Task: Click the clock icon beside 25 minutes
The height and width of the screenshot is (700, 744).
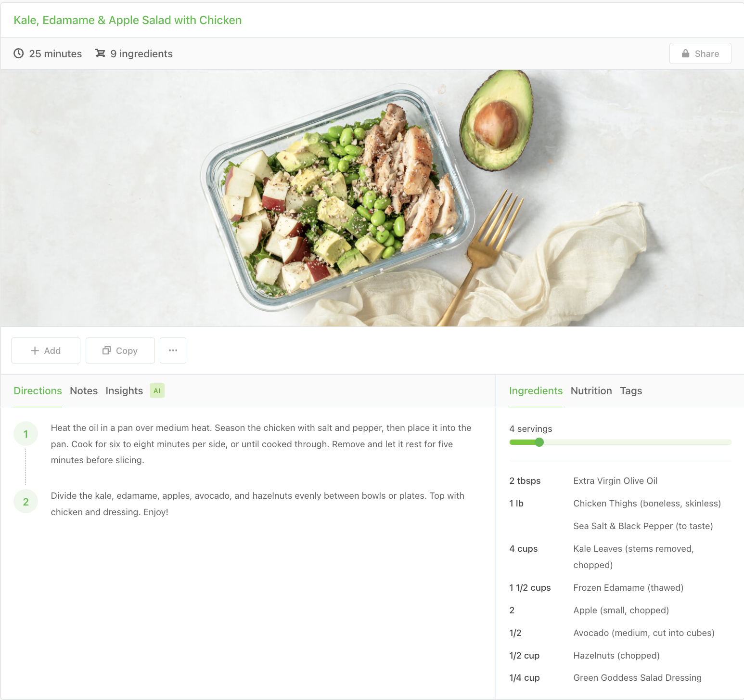Action: pos(19,53)
